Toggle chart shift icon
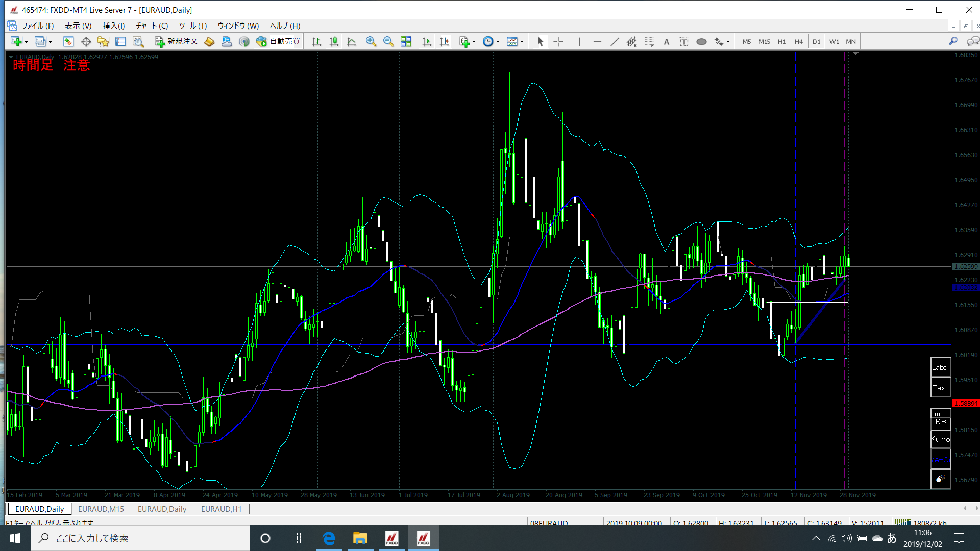The width and height of the screenshot is (980, 551). [444, 42]
